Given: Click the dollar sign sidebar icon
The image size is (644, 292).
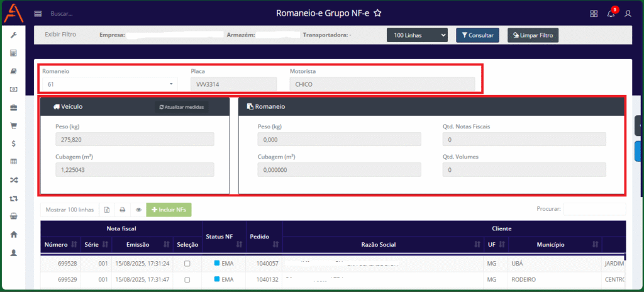Looking at the screenshot, I should click(x=13, y=143).
